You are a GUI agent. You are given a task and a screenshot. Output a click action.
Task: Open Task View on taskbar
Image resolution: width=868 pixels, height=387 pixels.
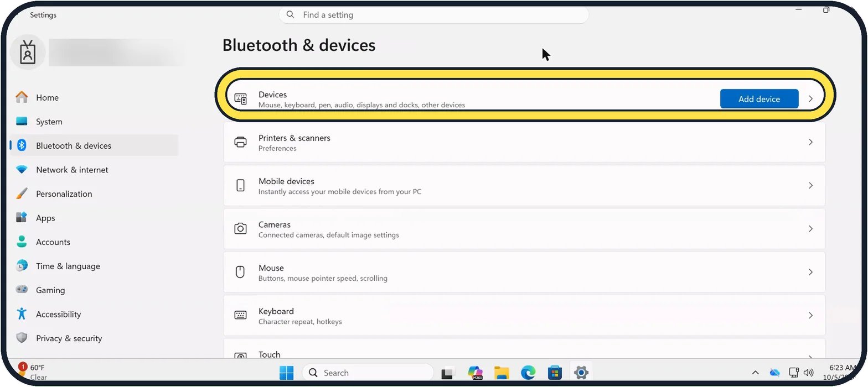pyautogui.click(x=448, y=373)
